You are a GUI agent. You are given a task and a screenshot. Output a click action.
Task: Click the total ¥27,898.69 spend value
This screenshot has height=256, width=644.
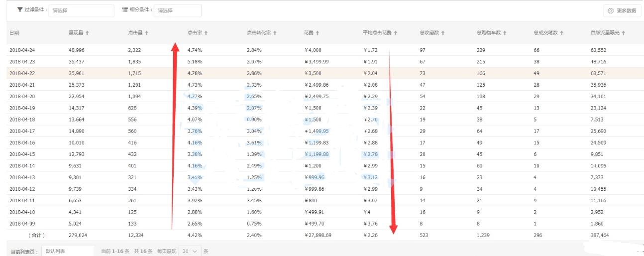[318, 235]
